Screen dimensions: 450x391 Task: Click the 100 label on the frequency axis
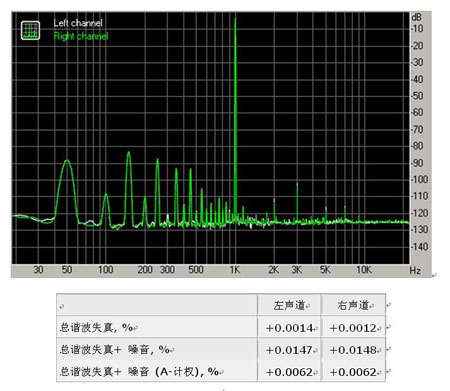[106, 270]
